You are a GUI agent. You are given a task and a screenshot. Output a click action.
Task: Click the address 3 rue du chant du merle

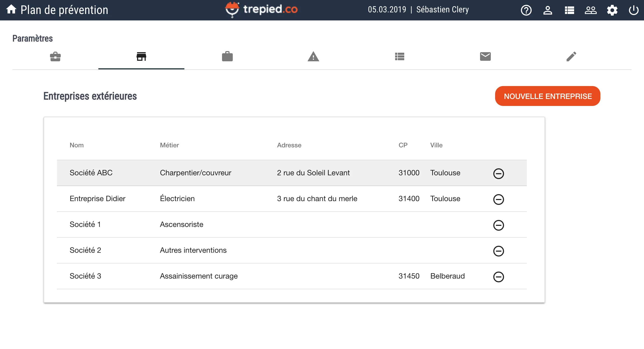point(317,198)
